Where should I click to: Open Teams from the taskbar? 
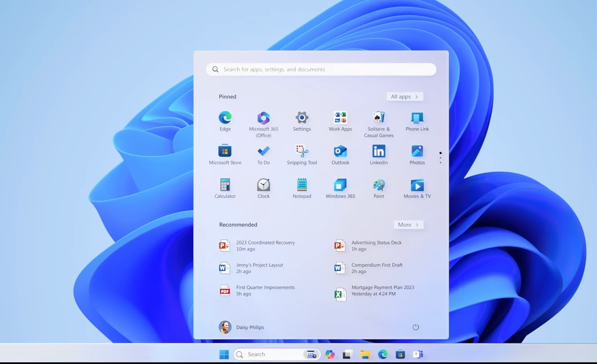click(x=418, y=354)
